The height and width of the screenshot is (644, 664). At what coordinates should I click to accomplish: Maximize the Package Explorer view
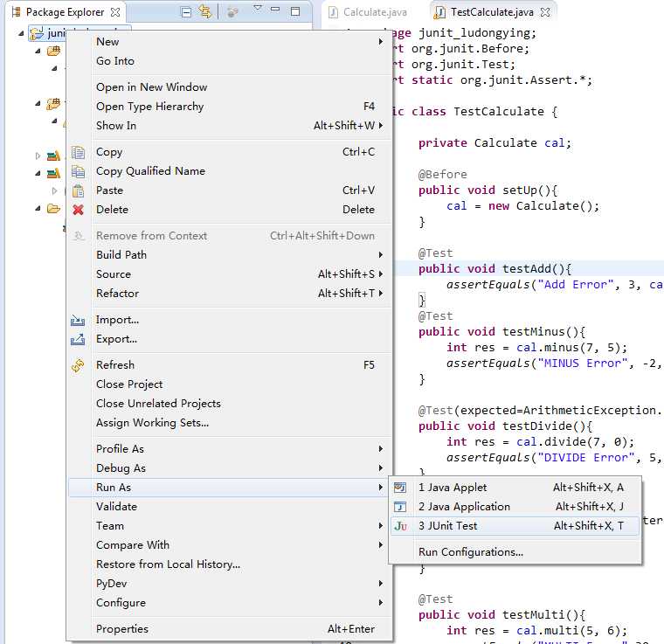295,11
